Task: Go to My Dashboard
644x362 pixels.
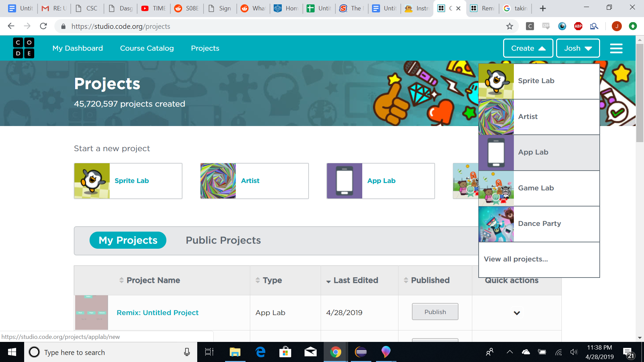Action: 77,48
